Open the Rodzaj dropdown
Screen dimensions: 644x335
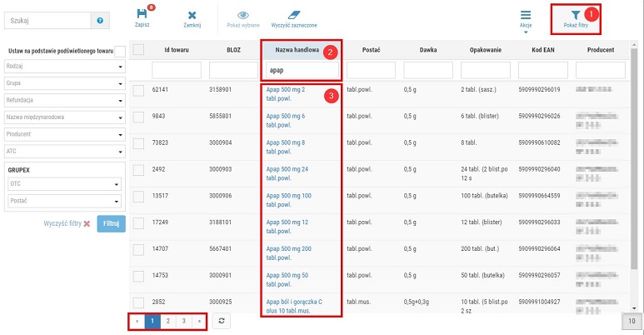click(65, 66)
